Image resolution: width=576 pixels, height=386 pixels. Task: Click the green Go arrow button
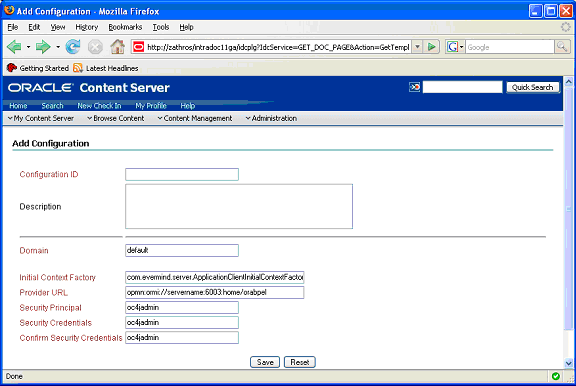pyautogui.click(x=432, y=47)
